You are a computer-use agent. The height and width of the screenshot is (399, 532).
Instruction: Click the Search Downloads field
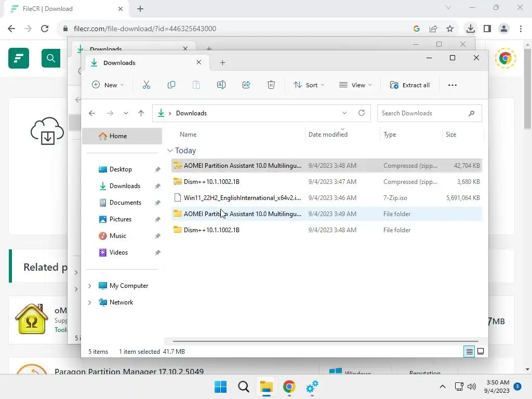tap(430, 113)
